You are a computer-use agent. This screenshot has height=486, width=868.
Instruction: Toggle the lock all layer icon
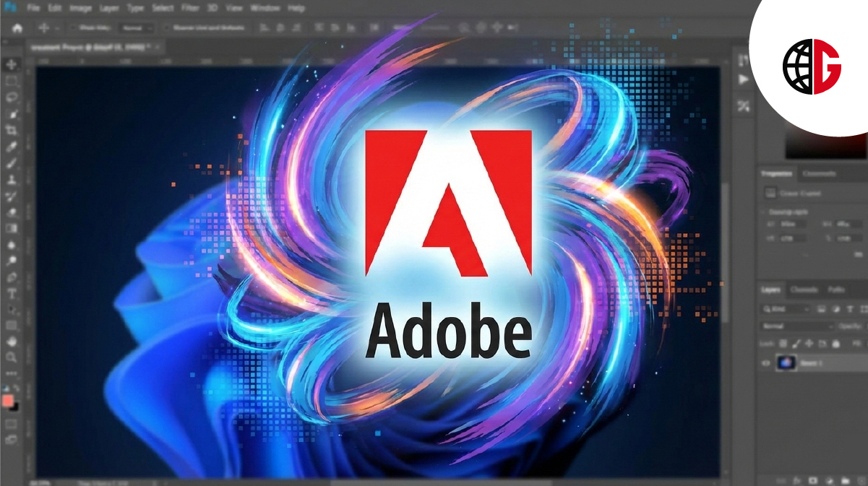pyautogui.click(x=837, y=344)
